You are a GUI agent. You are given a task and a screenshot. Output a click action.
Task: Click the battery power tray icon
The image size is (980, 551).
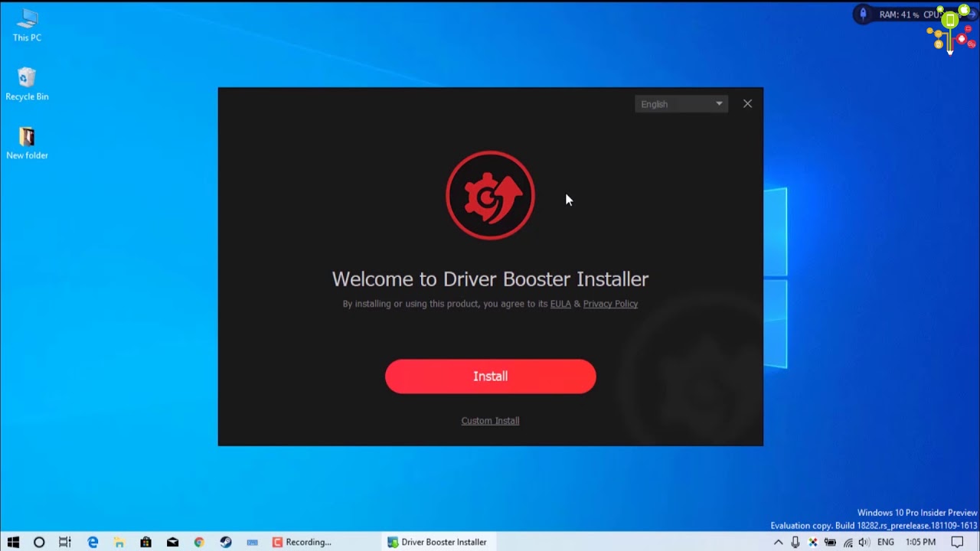(830, 542)
